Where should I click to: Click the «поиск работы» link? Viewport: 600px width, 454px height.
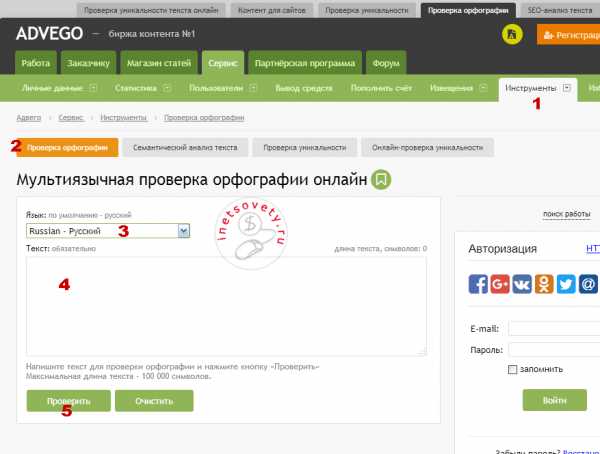(x=567, y=214)
